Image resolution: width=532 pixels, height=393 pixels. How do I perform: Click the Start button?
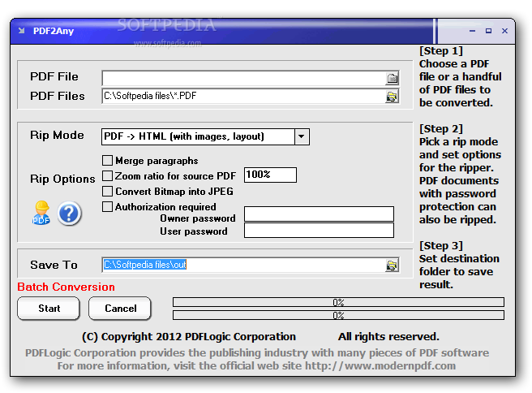(49, 308)
